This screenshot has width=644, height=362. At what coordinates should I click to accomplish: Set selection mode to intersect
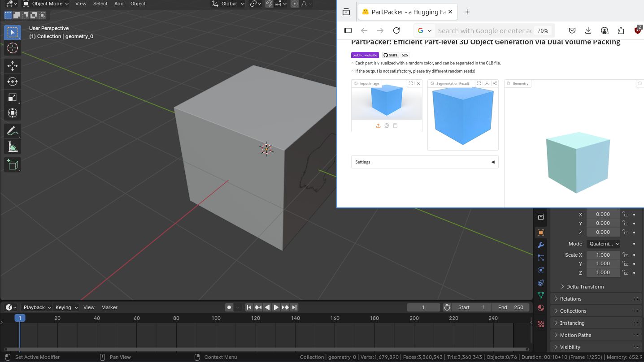point(42,15)
